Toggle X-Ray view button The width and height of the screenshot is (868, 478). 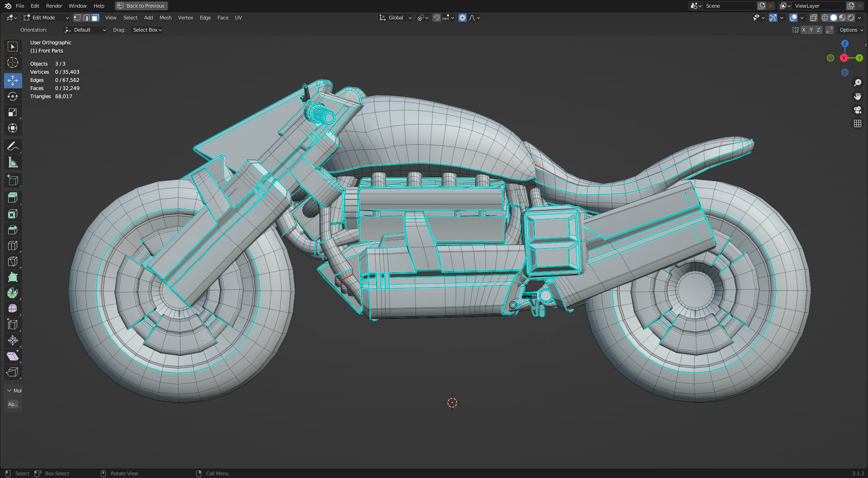coord(813,18)
